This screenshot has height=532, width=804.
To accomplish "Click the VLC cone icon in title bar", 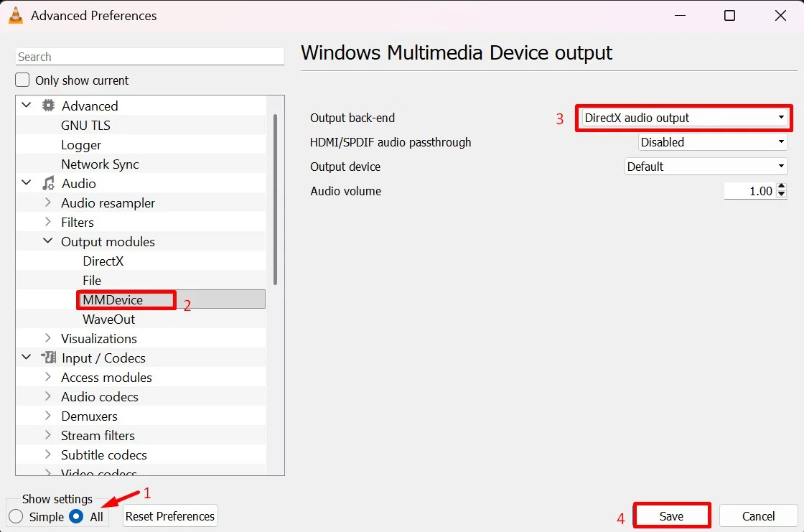I will pyautogui.click(x=16, y=15).
